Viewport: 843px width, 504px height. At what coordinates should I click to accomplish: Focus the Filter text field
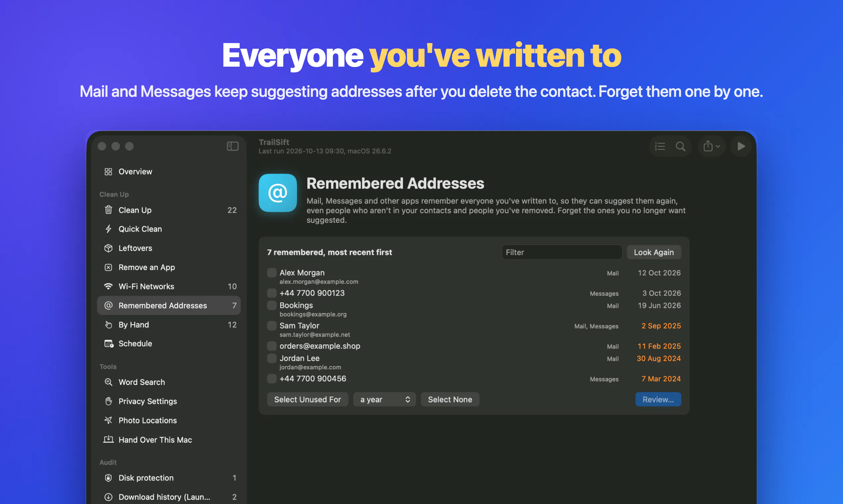(x=562, y=252)
